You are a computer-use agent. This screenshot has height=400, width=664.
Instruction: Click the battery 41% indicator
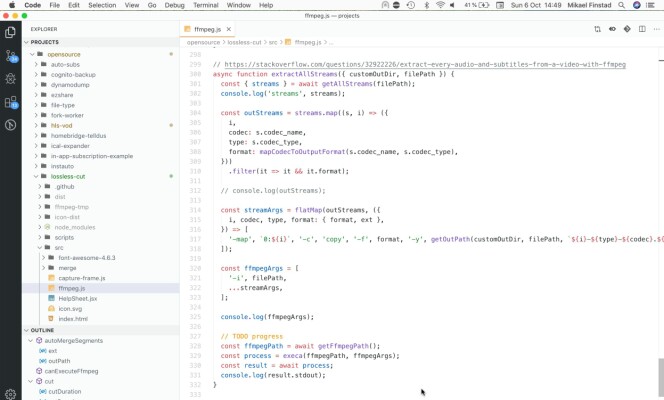476,5
